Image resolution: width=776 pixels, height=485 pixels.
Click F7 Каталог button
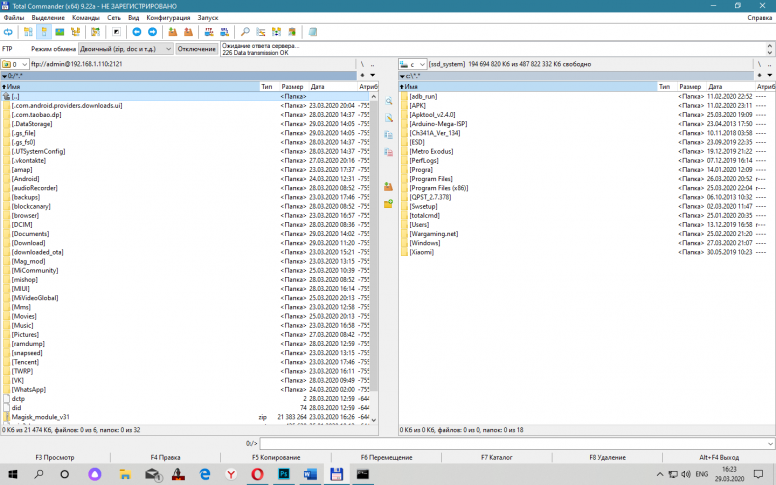pos(497,457)
